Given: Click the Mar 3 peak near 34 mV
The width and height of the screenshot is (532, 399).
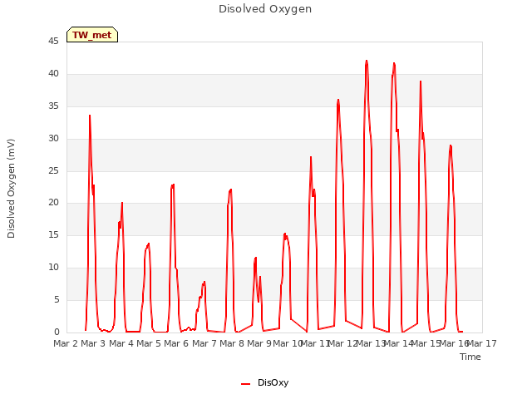Looking at the screenshot, I should [90, 116].
